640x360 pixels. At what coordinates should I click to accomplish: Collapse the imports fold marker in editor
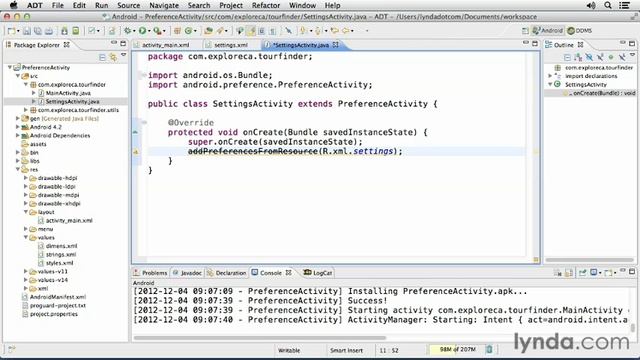coord(144,75)
